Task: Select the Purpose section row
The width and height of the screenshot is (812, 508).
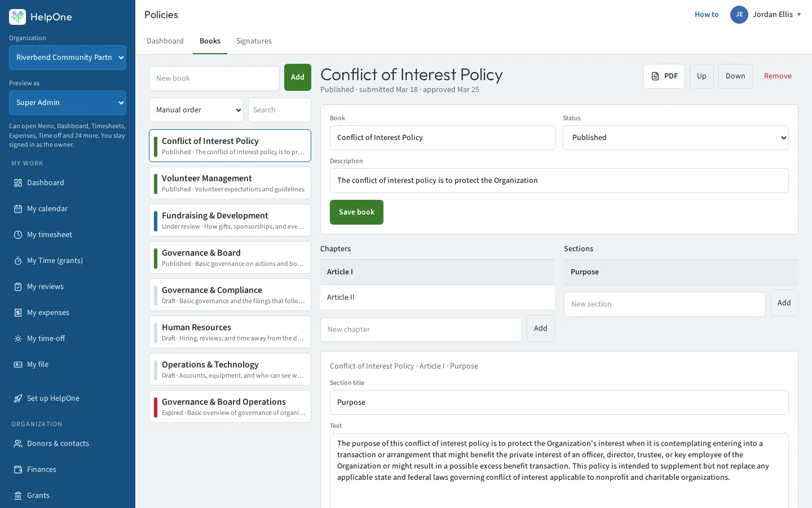Action: pos(681,272)
